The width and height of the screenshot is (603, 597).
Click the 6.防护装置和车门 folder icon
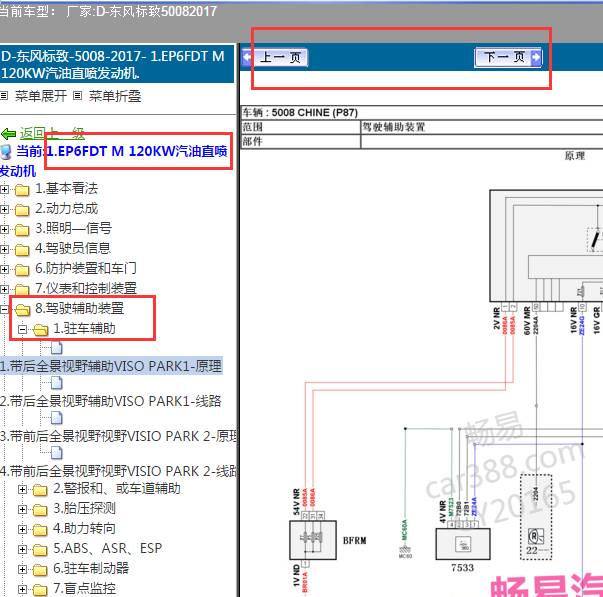tap(22, 270)
